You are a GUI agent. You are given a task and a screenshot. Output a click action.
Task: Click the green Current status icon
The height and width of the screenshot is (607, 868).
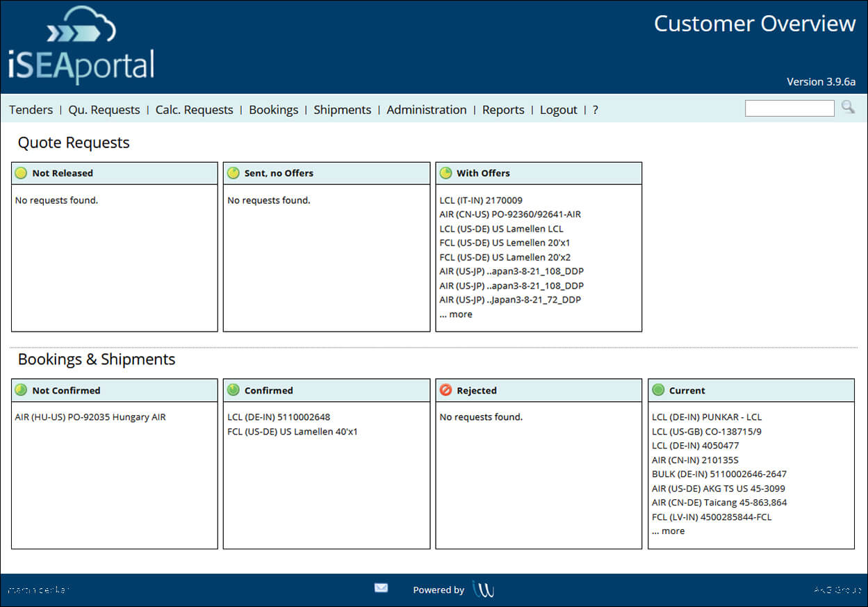658,390
